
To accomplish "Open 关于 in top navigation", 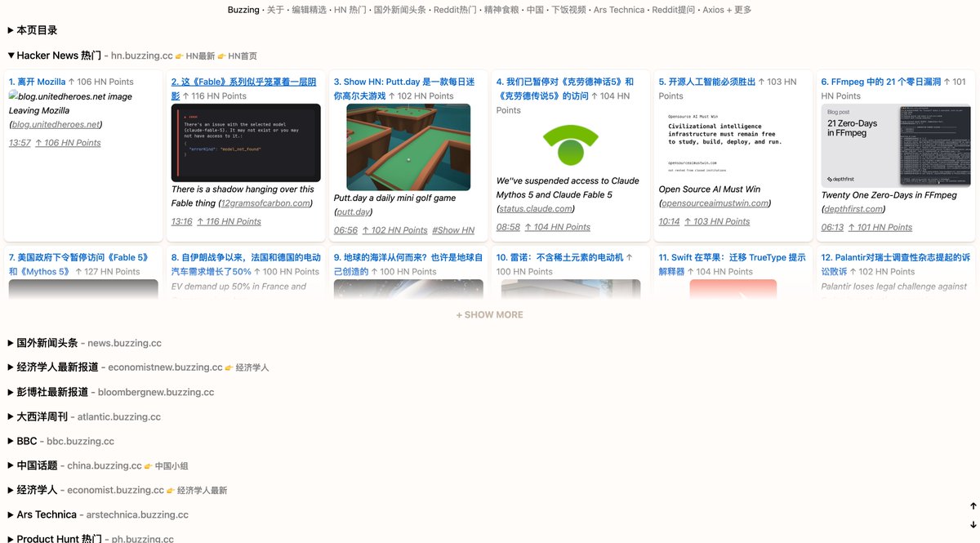I will pyautogui.click(x=276, y=10).
